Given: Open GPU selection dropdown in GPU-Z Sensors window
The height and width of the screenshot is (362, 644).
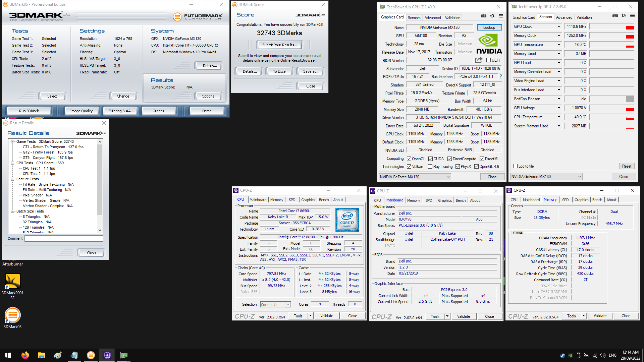Looking at the screenshot, I should coord(546,177).
